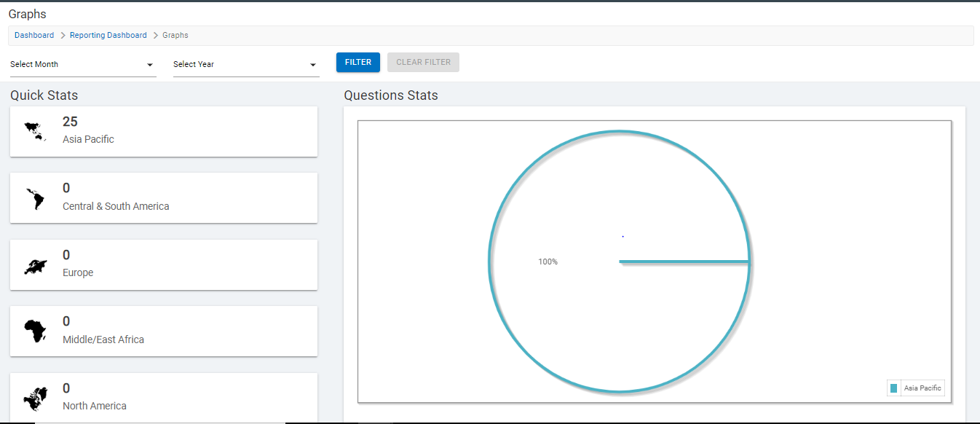Click the Europe map icon
Image resolution: width=980 pixels, height=424 pixels.
[x=35, y=266]
